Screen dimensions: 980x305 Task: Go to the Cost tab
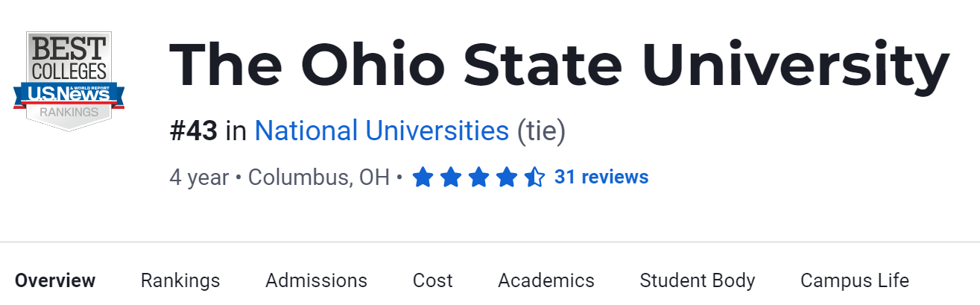(x=432, y=280)
